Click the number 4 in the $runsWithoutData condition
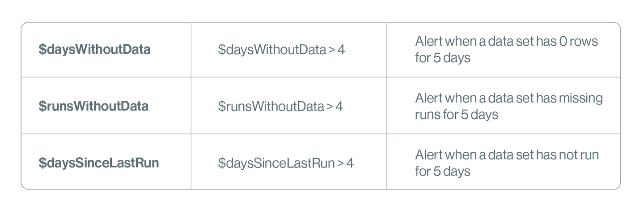 [339, 106]
